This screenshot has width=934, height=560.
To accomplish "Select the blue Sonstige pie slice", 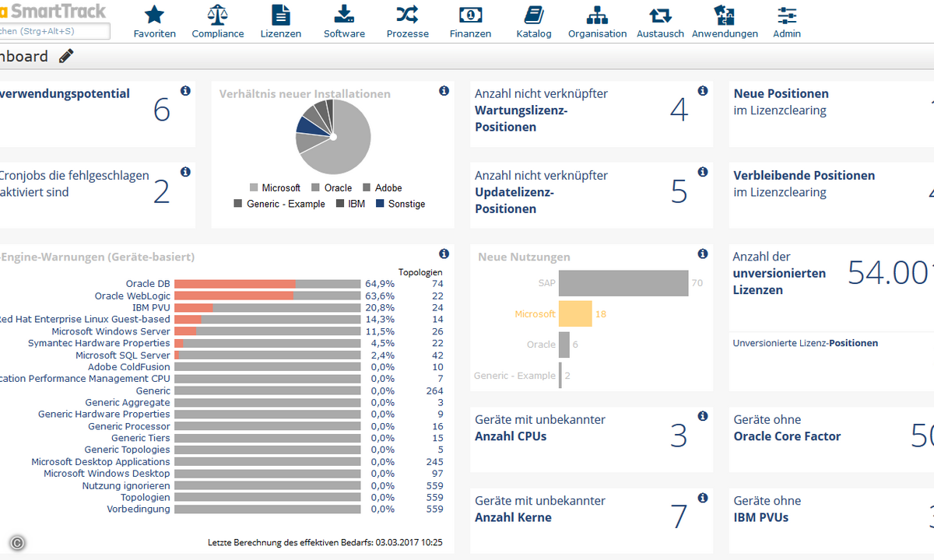I will click(x=308, y=126).
